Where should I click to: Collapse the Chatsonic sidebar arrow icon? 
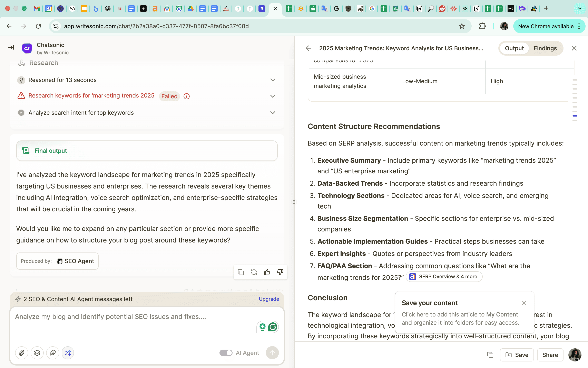[11, 47]
